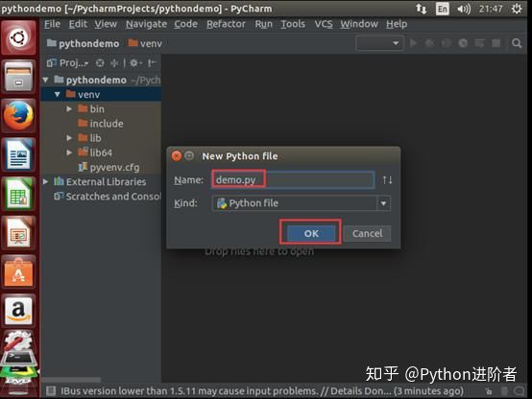Open the File menu

52,24
